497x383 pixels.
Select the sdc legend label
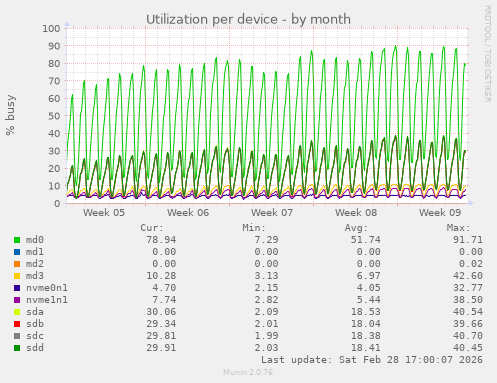35,336
